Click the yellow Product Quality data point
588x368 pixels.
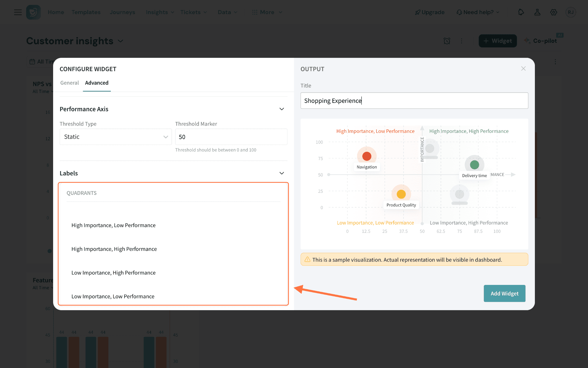point(401,194)
